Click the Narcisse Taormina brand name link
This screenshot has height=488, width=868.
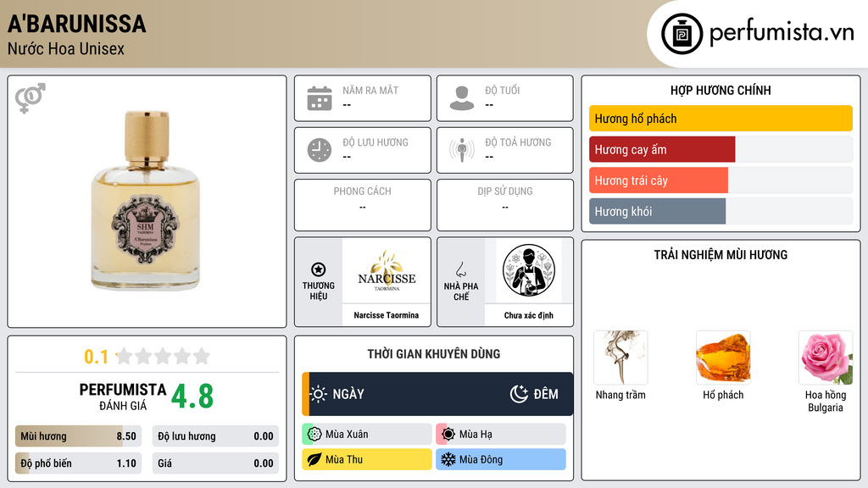click(x=387, y=315)
